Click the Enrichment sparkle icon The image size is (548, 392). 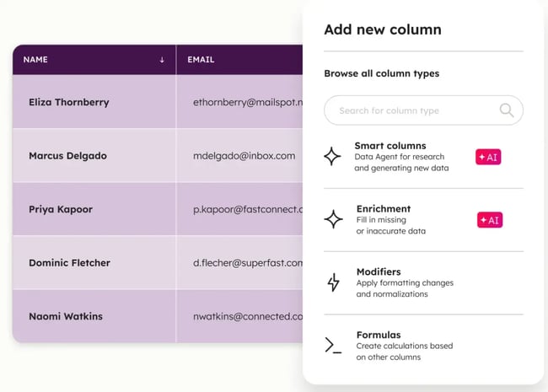pyautogui.click(x=333, y=219)
